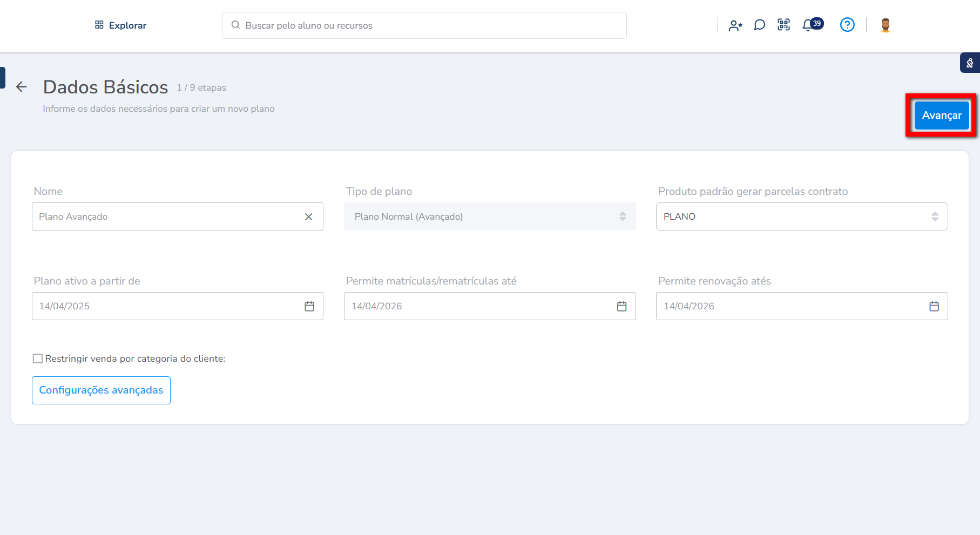Viewport: 980px width, 535px height.
Task: Open Produto padrão gerar parcelas contrato dropdown
Action: pyautogui.click(x=802, y=216)
